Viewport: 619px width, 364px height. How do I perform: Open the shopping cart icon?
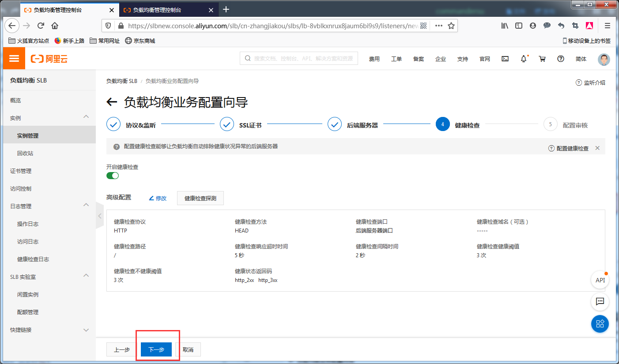[x=542, y=58]
